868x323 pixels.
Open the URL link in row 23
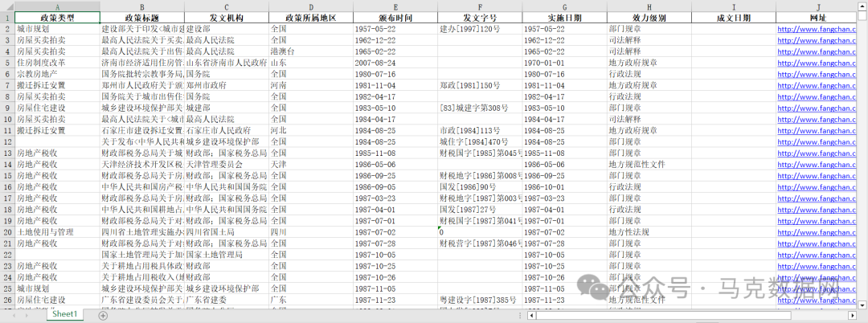pos(817,266)
